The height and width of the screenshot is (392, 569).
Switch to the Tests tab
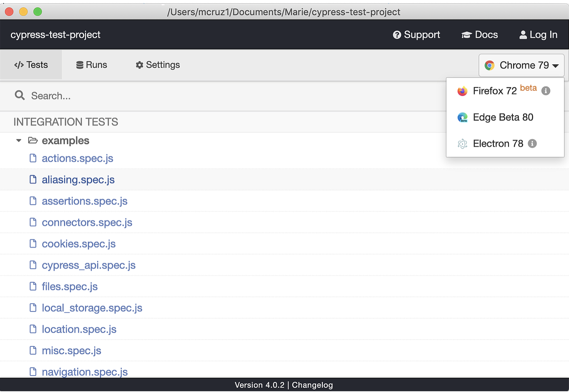point(31,65)
